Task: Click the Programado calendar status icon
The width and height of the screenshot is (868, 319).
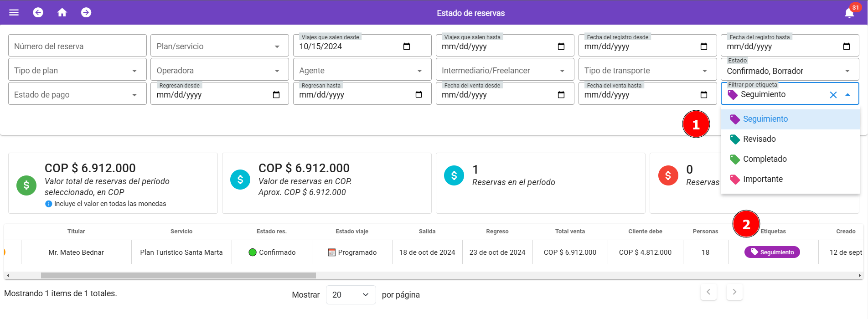Action: tap(332, 252)
